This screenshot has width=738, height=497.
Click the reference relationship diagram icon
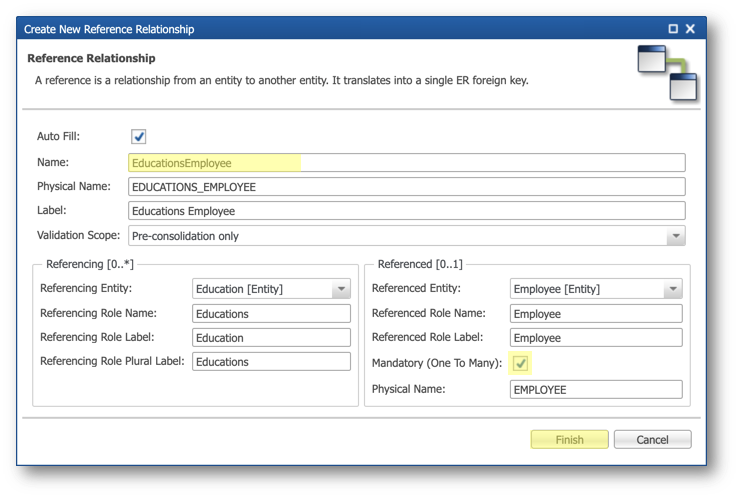[667, 72]
